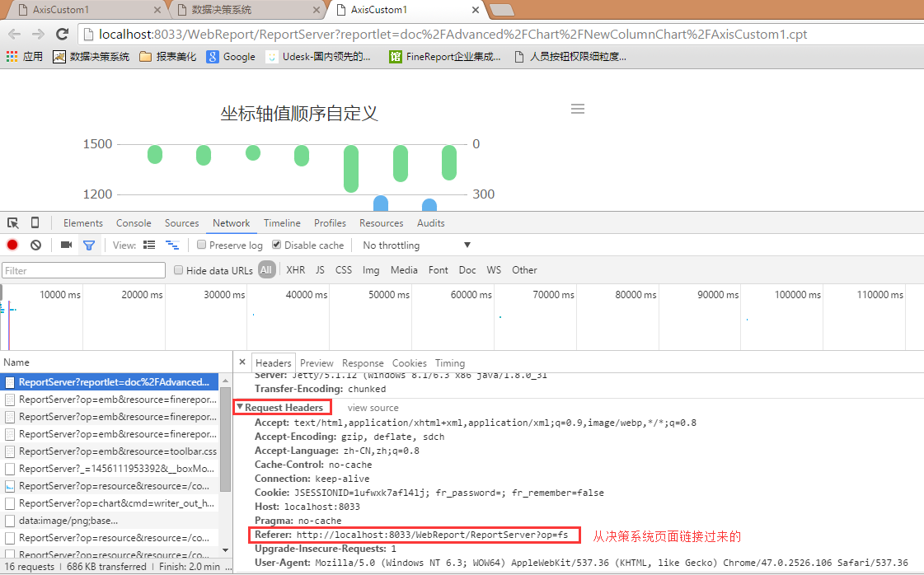
Task: Filter requests by CSS
Action: point(344,270)
